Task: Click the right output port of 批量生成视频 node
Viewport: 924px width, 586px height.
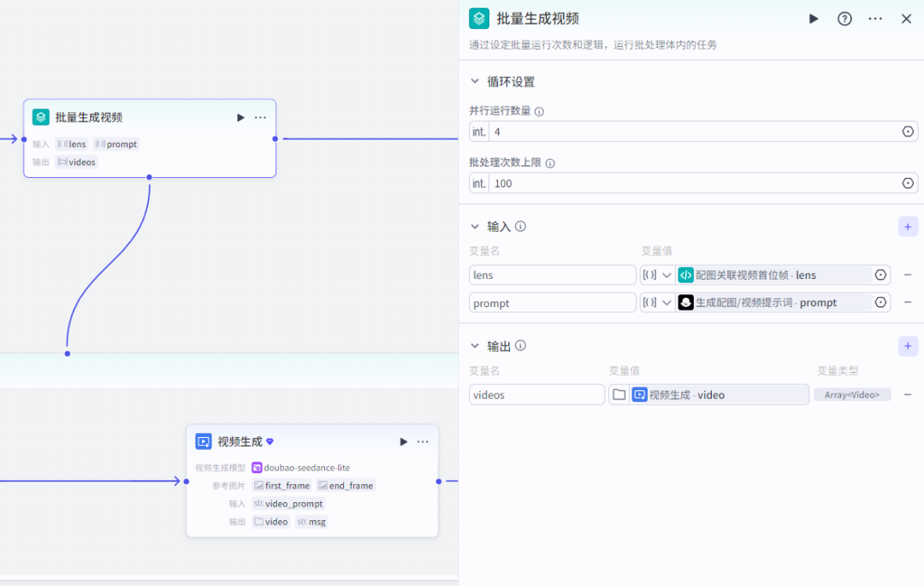Action: (275, 139)
